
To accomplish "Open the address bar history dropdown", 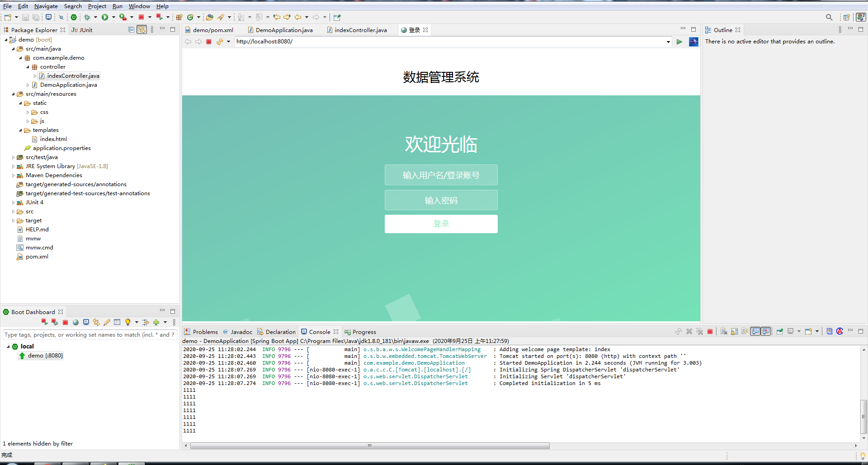I will tap(668, 42).
